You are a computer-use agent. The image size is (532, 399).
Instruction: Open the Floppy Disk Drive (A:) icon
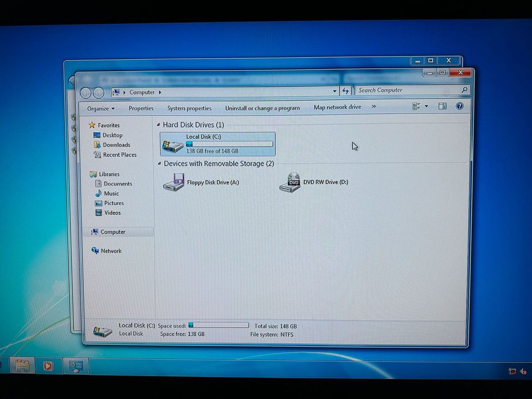click(174, 182)
